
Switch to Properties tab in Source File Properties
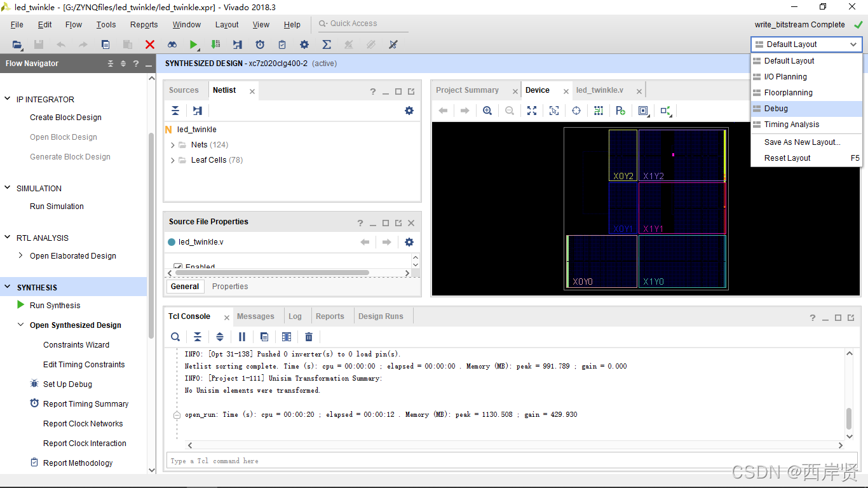click(x=230, y=287)
